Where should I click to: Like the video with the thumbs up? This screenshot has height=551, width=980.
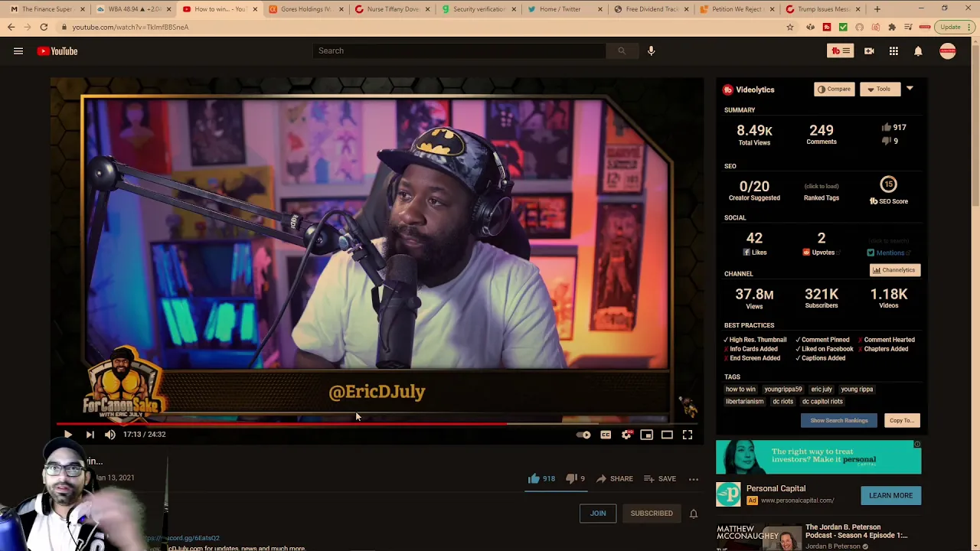[534, 478]
